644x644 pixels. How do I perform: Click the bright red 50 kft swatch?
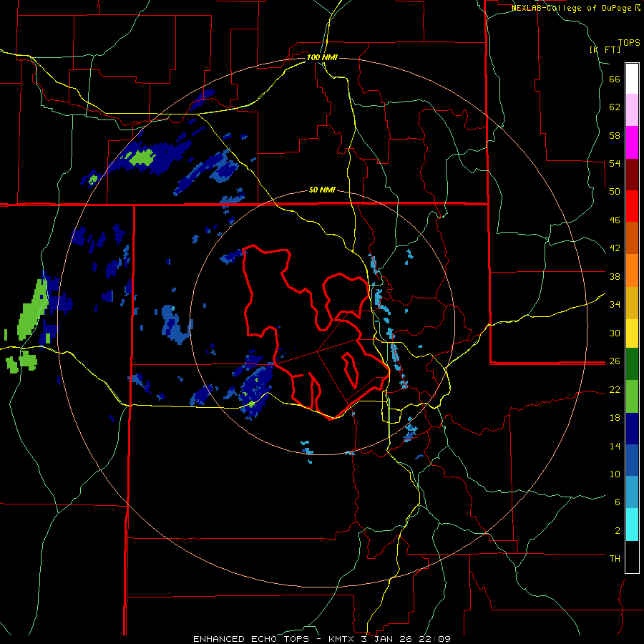click(632, 206)
